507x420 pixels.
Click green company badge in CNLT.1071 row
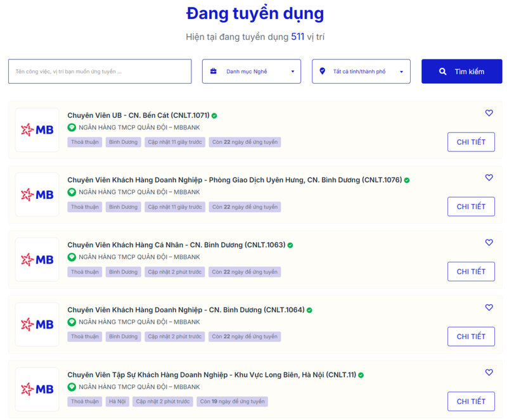[72, 127]
